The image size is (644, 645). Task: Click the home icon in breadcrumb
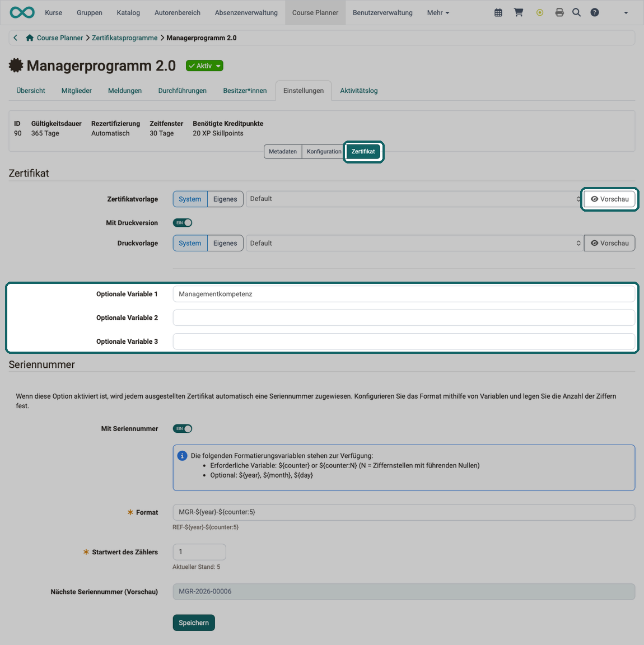[30, 38]
